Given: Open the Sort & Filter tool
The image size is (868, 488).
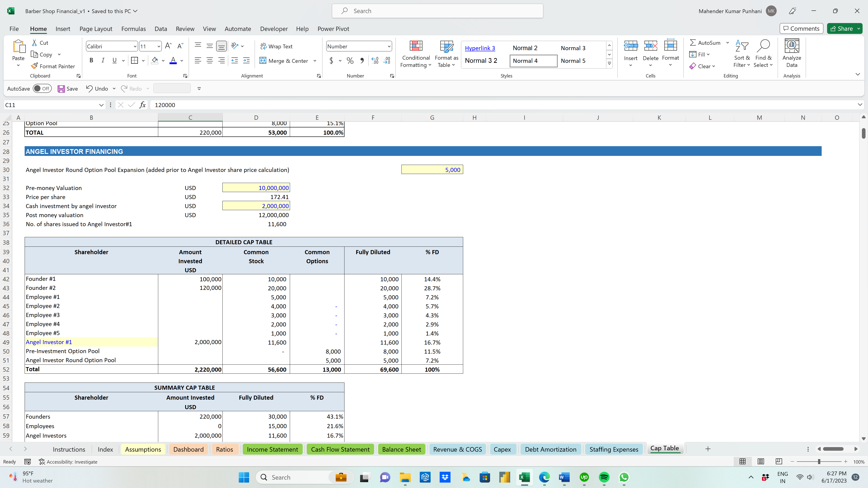Looking at the screenshot, I should point(742,54).
